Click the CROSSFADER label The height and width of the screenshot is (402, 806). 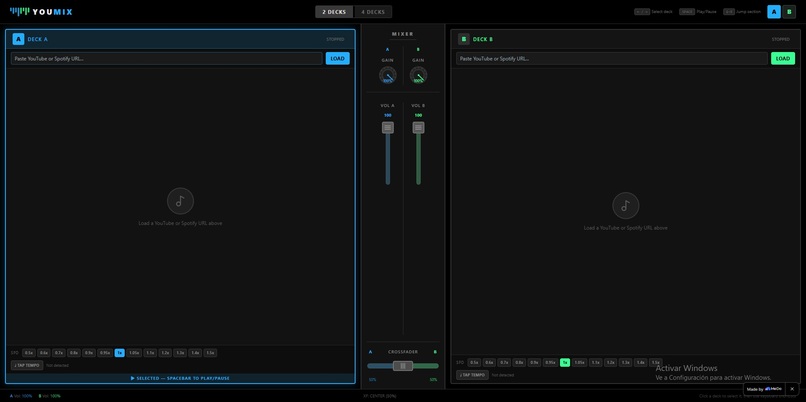403,352
